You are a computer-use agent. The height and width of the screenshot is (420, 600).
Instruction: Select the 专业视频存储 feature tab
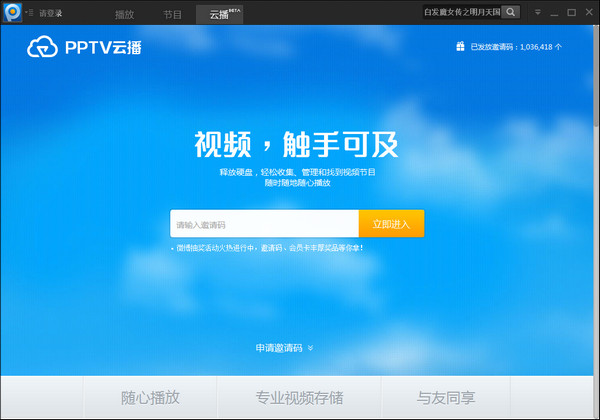click(298, 398)
